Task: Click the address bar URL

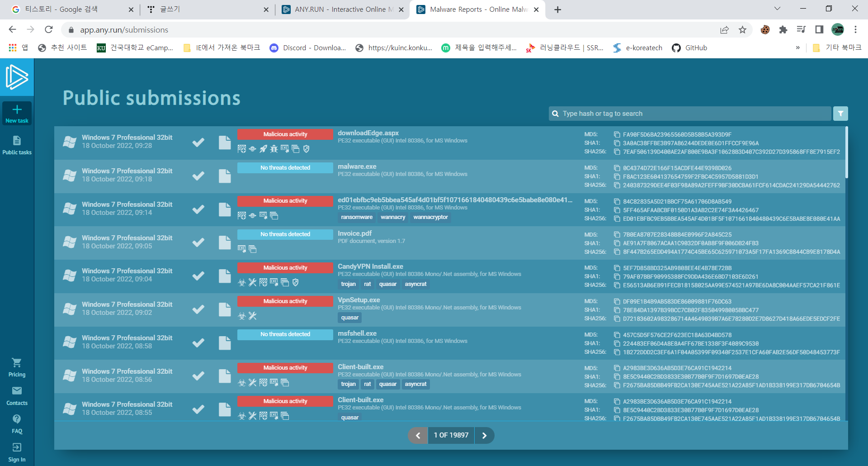Action: tap(124, 30)
